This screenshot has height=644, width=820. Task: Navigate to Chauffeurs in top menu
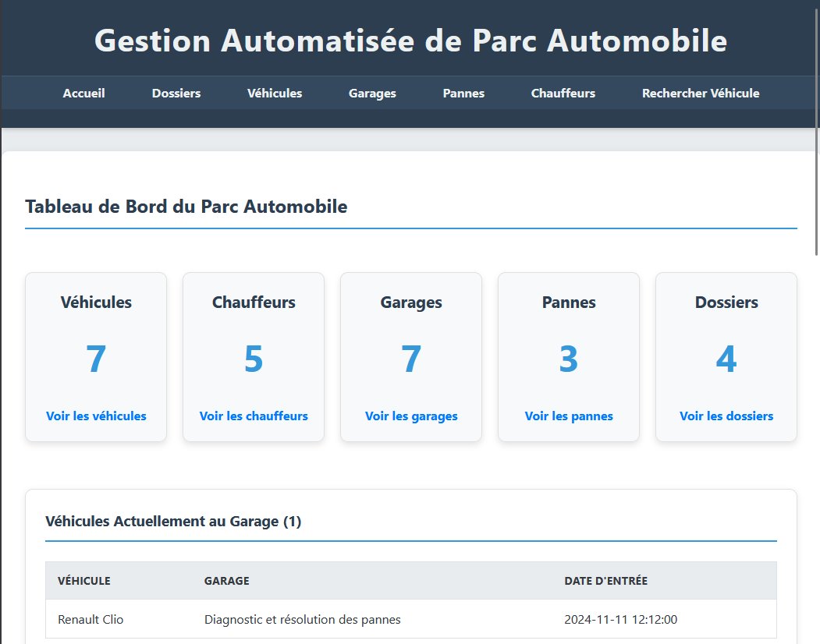coord(563,94)
